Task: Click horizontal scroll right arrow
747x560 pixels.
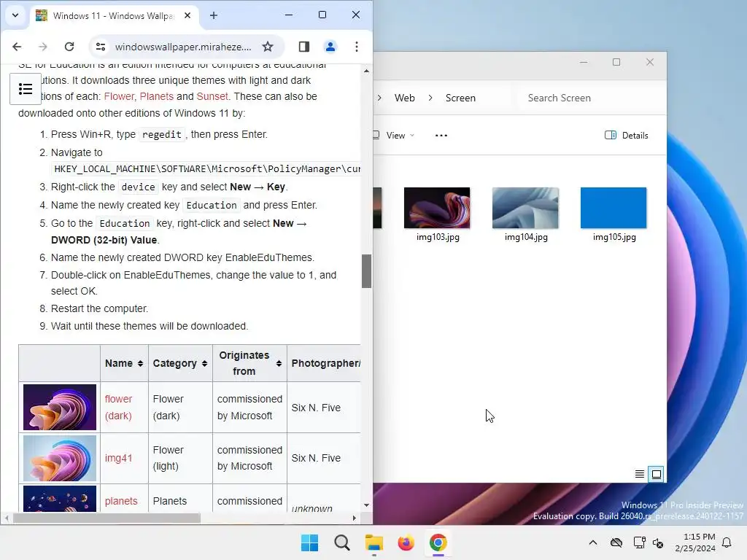Action: (x=354, y=518)
